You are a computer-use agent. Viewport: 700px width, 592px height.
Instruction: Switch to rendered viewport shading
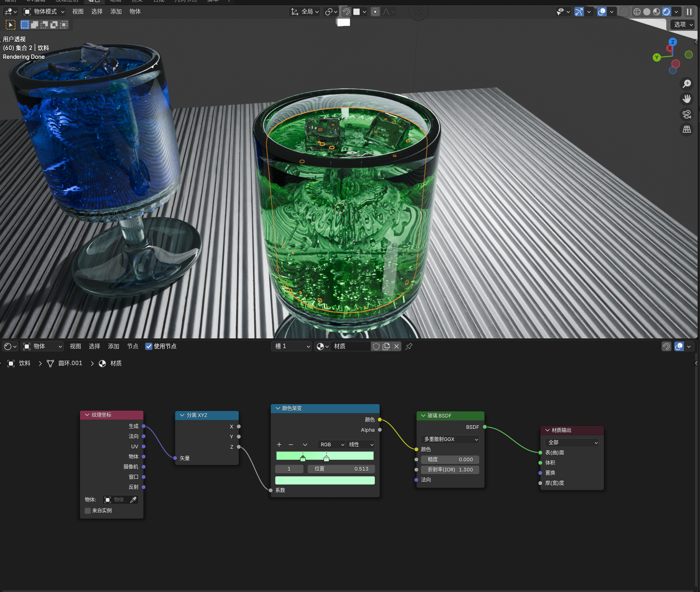(x=666, y=12)
